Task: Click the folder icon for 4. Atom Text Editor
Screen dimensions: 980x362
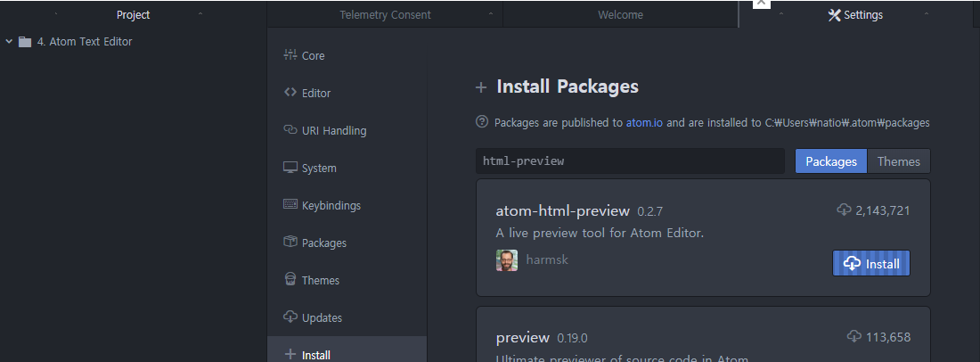Action: pyautogui.click(x=25, y=42)
